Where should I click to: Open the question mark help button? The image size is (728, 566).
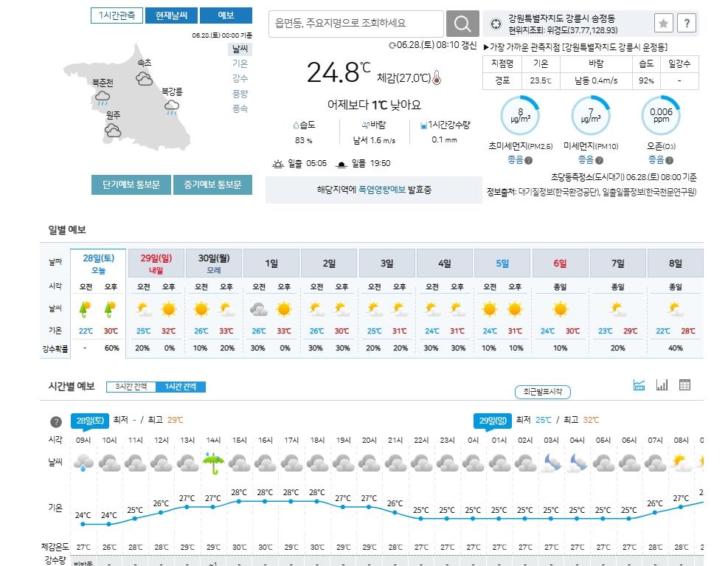click(x=687, y=24)
